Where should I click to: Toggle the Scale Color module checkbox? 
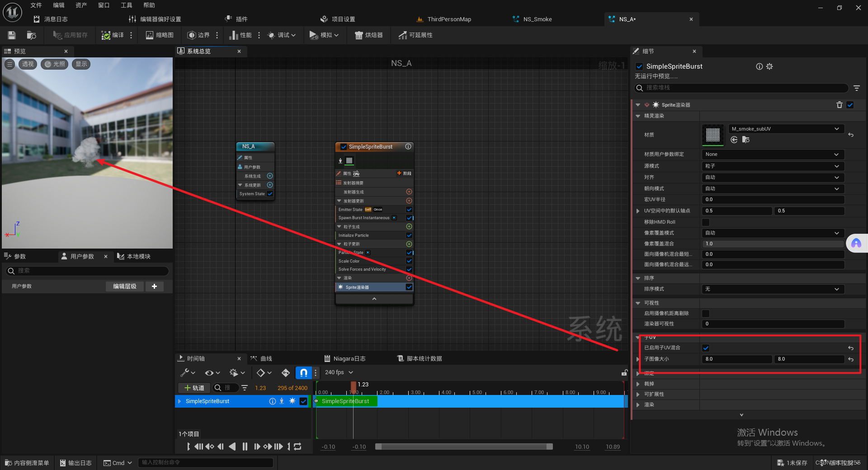[409, 261]
